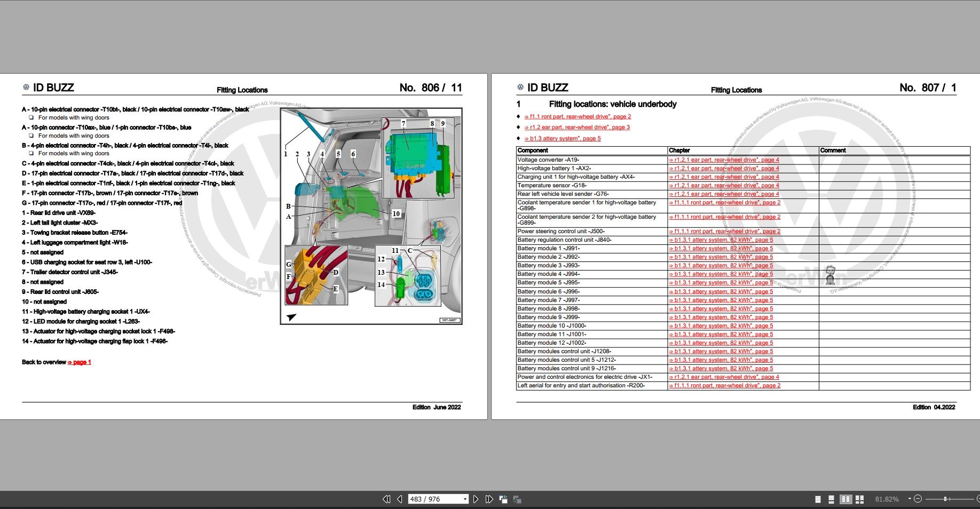Follow the Back to overview page 1 link
The height and width of the screenshot is (509, 980).
[x=79, y=362]
